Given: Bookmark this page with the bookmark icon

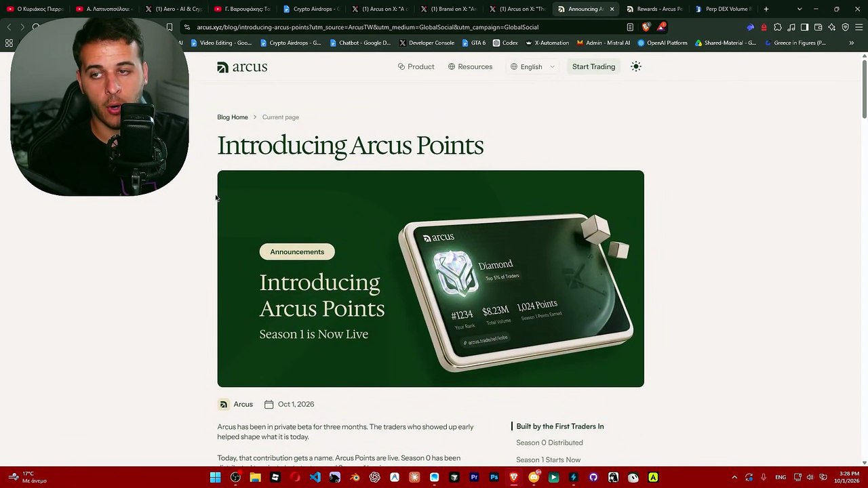Looking at the screenshot, I should (x=170, y=27).
